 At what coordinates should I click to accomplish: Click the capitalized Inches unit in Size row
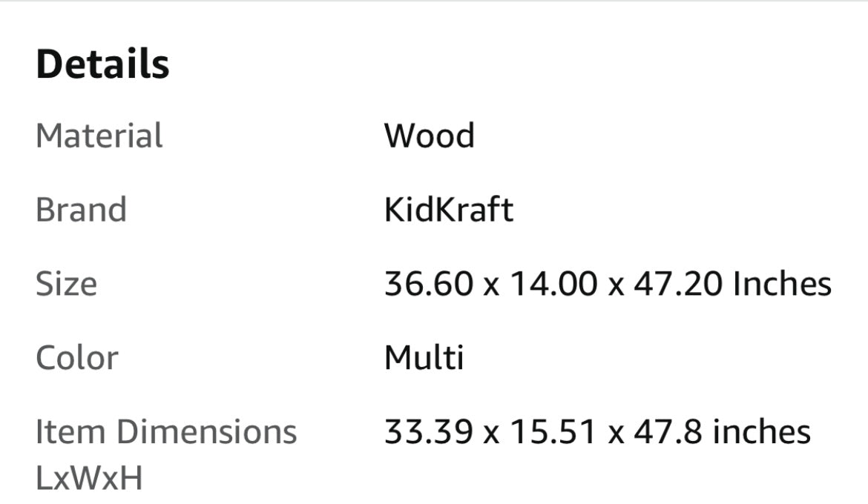[782, 284]
